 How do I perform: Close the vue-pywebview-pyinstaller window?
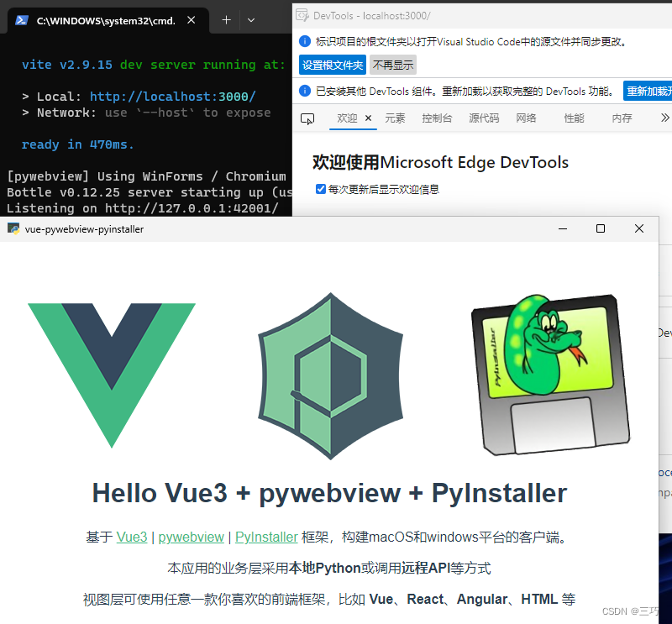tap(639, 229)
